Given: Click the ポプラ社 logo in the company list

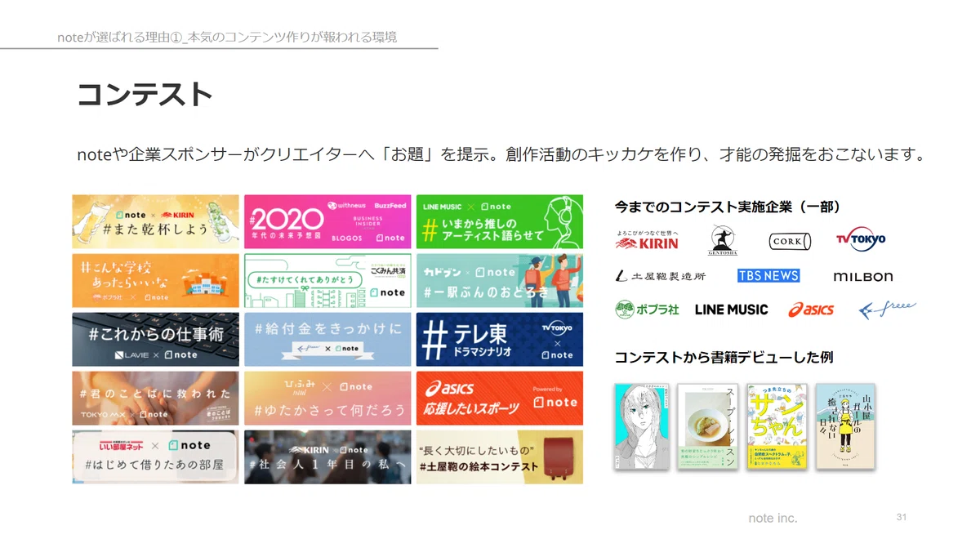Looking at the screenshot, I should tap(648, 310).
